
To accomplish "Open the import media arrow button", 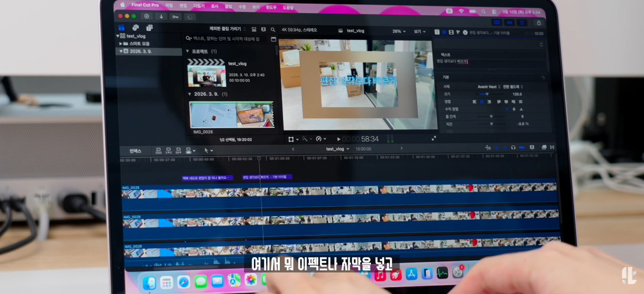I will pyautogui.click(x=161, y=16).
